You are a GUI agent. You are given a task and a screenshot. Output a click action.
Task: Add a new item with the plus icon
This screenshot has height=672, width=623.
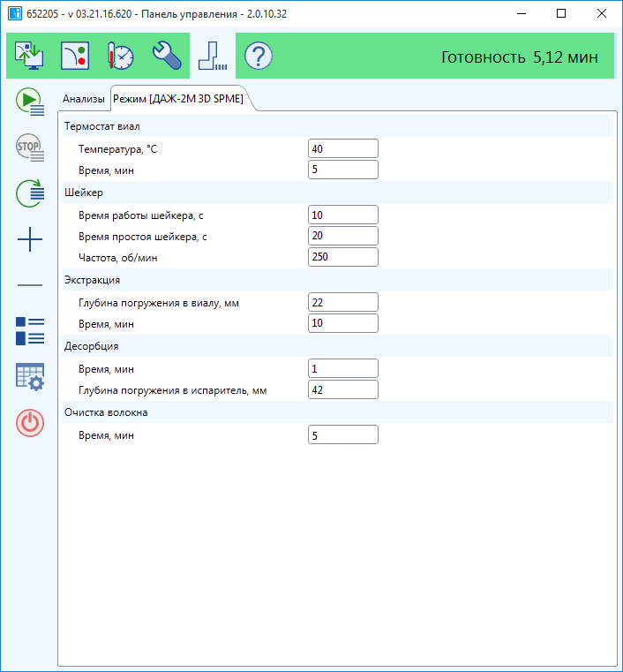click(30, 239)
